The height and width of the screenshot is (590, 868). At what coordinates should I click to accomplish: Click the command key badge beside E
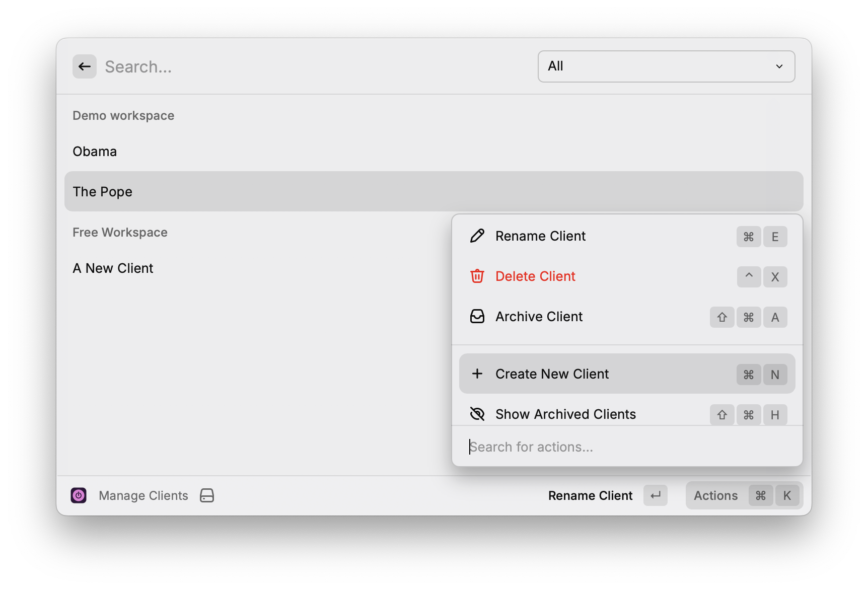point(749,237)
